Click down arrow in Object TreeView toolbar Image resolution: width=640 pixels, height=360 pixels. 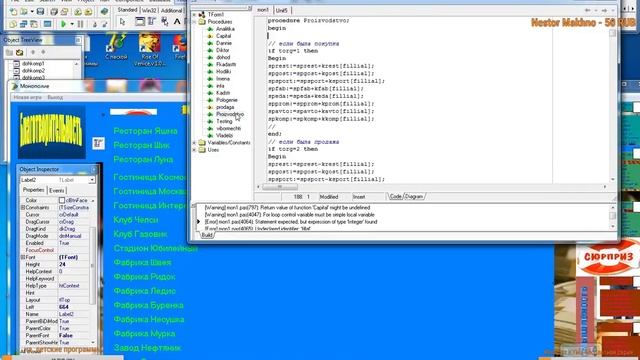coord(43,52)
